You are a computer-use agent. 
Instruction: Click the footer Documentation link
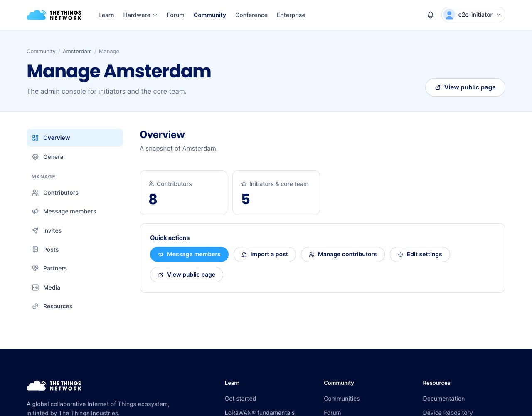(x=444, y=399)
